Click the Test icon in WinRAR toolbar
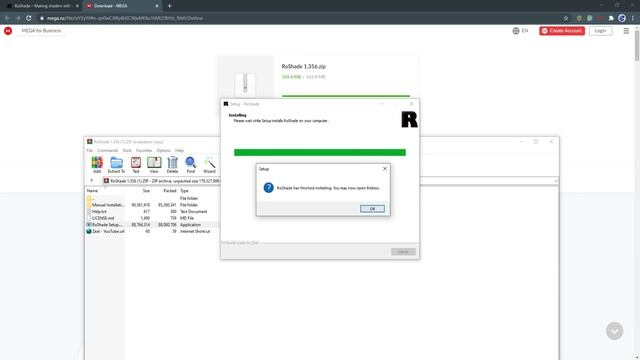This screenshot has height=360, width=640. 136,164
